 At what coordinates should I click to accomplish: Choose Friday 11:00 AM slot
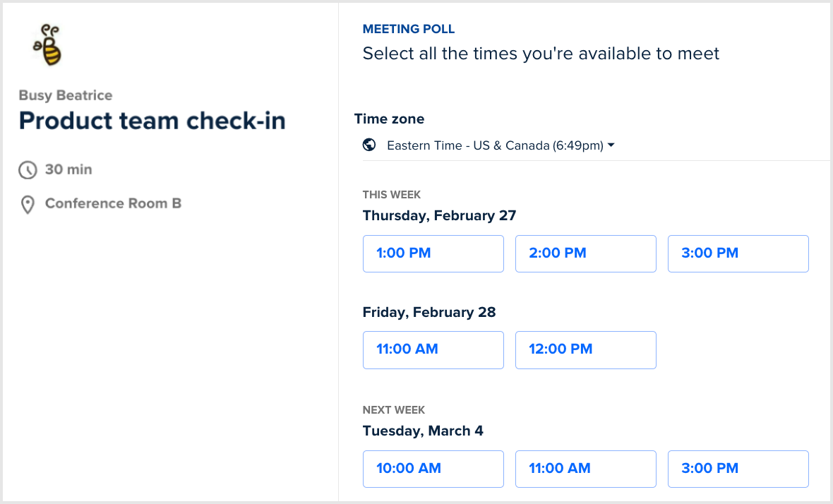click(x=433, y=350)
